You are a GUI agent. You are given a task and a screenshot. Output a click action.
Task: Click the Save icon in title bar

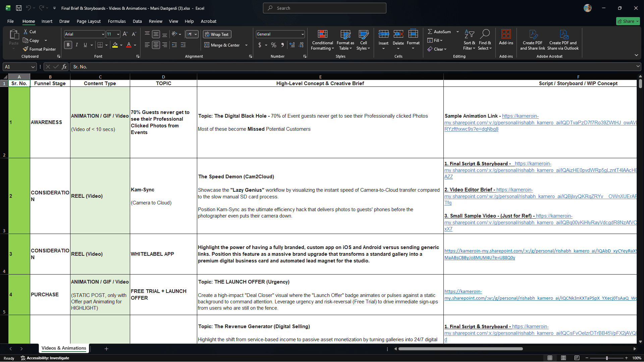19,8
